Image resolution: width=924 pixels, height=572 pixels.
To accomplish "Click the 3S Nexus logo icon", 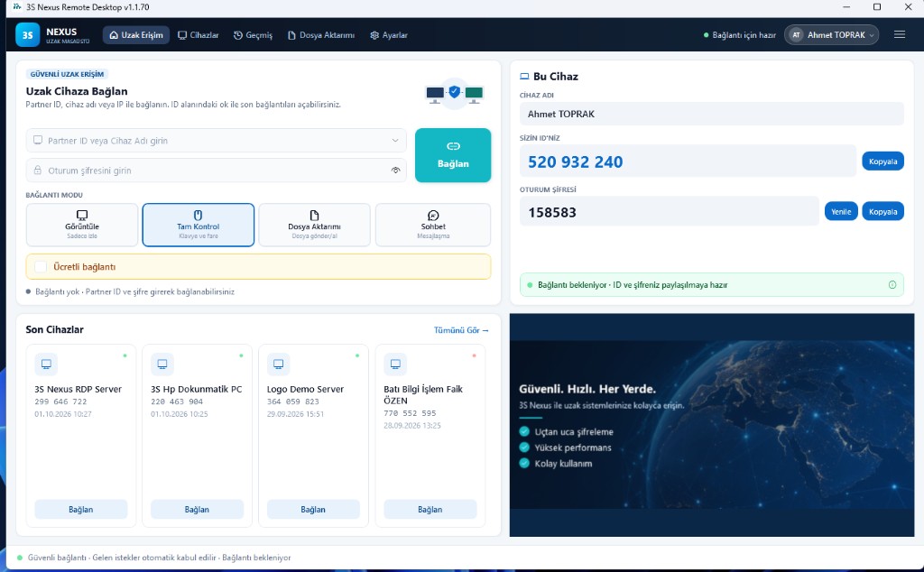I will click(28, 35).
